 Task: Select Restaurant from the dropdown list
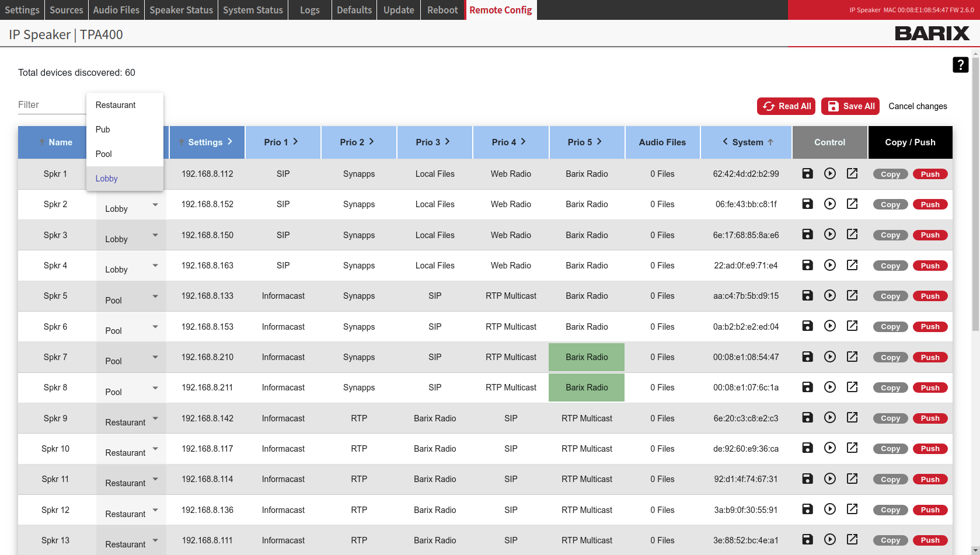click(x=116, y=105)
